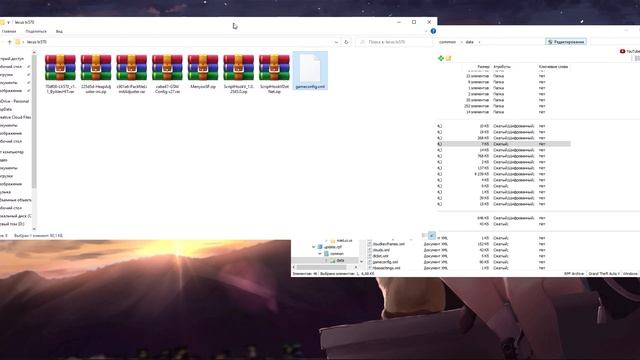The height and width of the screenshot is (360, 640).
Task: Select the ScriptHookVDotNet.zip archive
Action: (x=274, y=74)
